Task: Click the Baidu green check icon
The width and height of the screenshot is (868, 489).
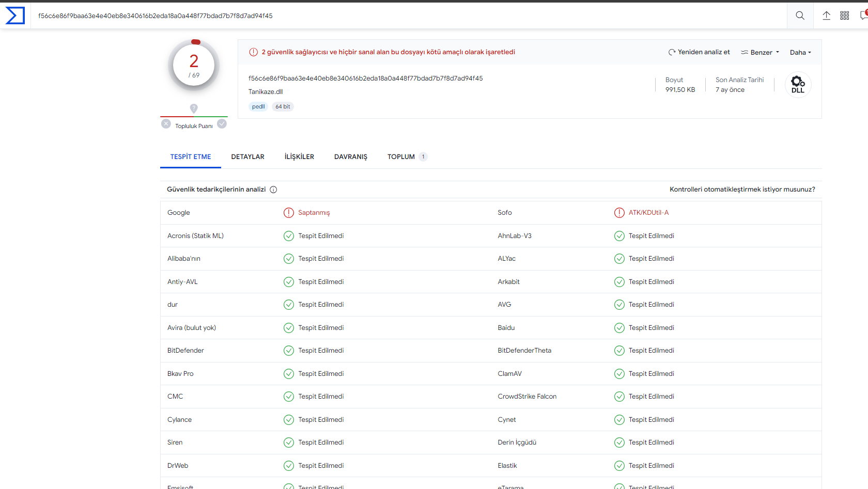Action: (x=619, y=328)
